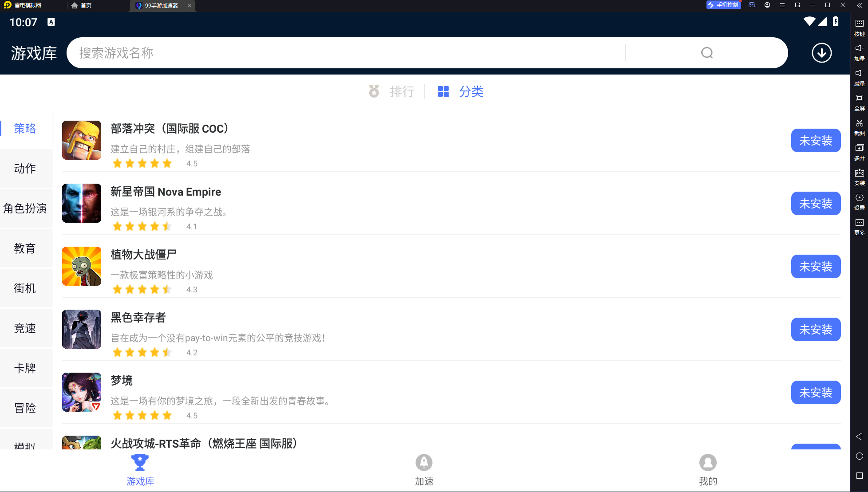
Task: Install APK with 安装 icon
Action: pyautogui.click(x=860, y=176)
